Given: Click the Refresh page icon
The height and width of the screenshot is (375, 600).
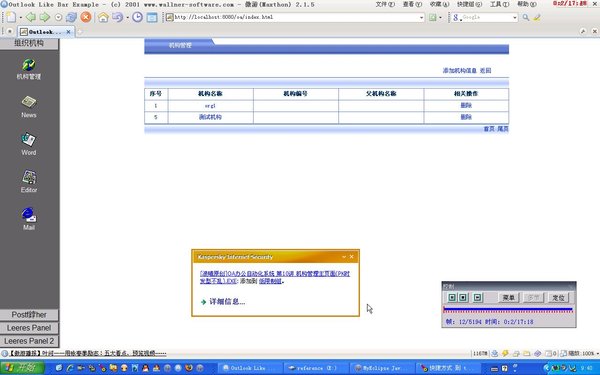Looking at the screenshot, I should coord(71,17).
